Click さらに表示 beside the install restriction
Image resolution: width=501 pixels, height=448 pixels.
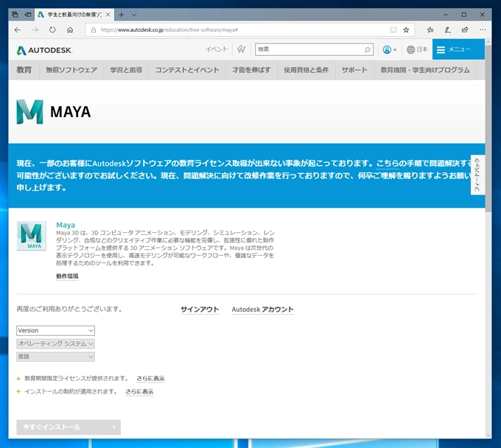139,391
